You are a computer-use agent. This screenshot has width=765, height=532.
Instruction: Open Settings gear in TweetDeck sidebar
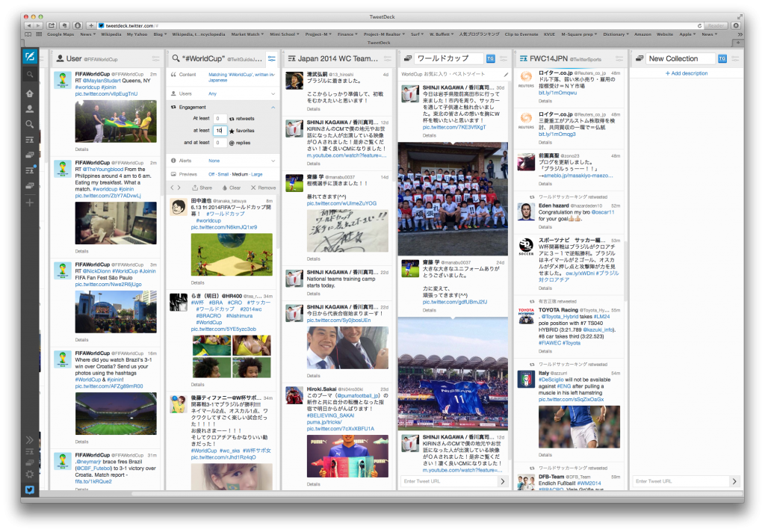(x=30, y=474)
